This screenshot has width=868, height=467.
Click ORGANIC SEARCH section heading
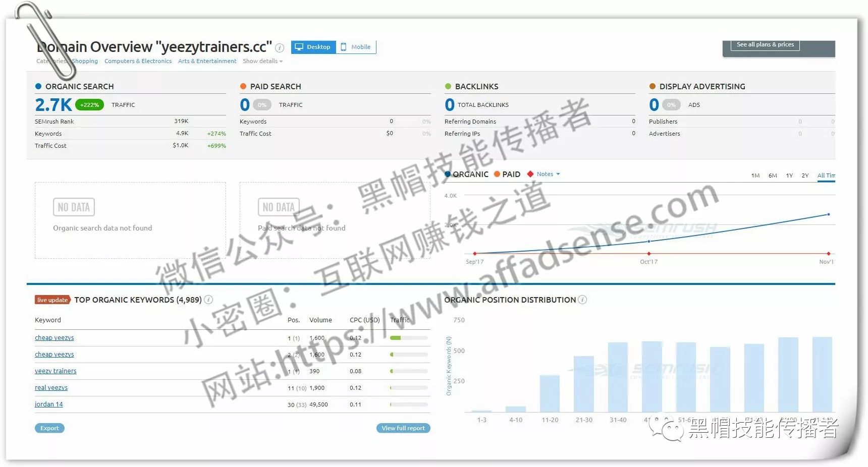[79, 86]
